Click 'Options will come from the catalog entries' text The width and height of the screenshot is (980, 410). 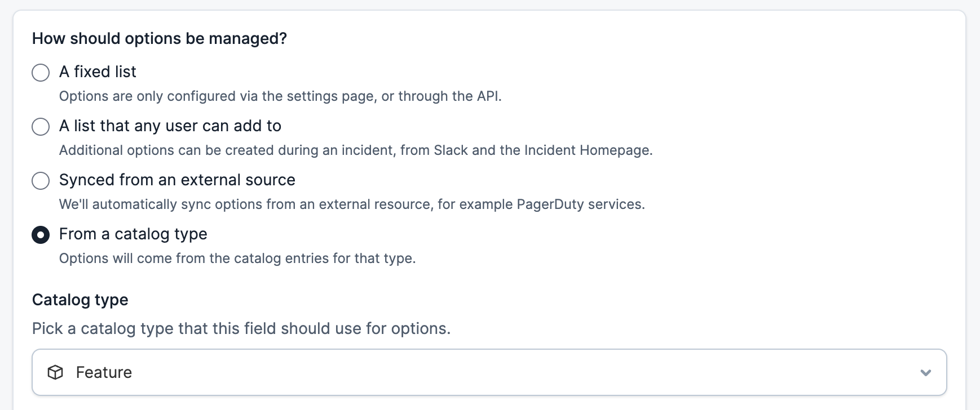237,259
